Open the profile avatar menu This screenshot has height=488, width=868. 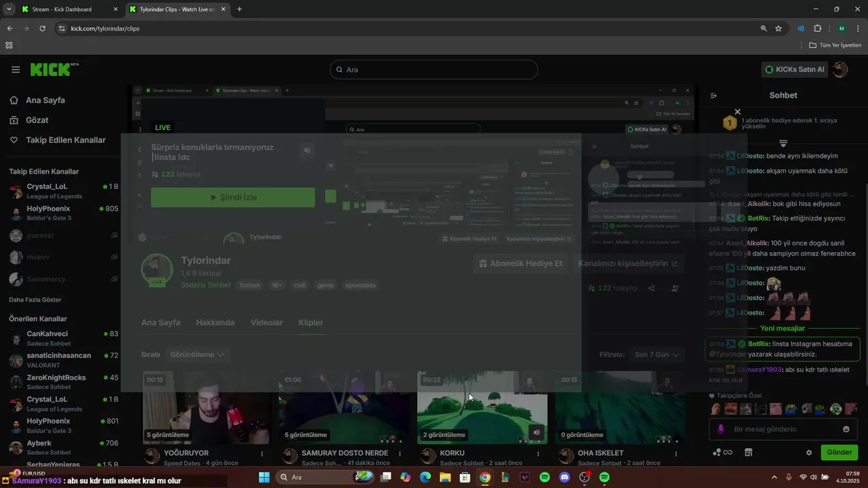pyautogui.click(x=840, y=69)
